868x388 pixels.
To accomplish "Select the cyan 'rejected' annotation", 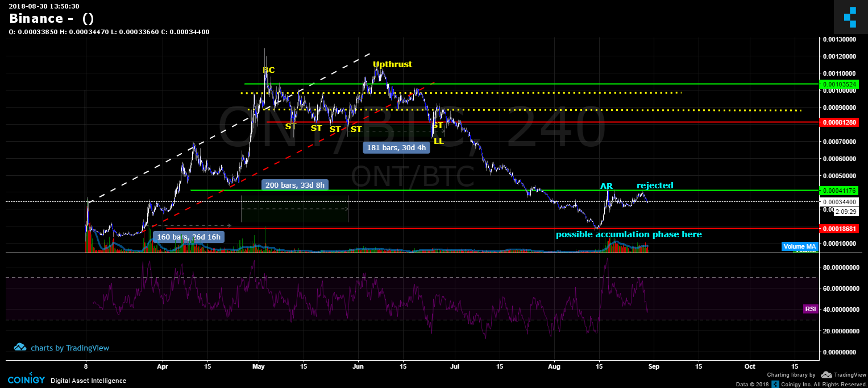I will coord(655,185).
